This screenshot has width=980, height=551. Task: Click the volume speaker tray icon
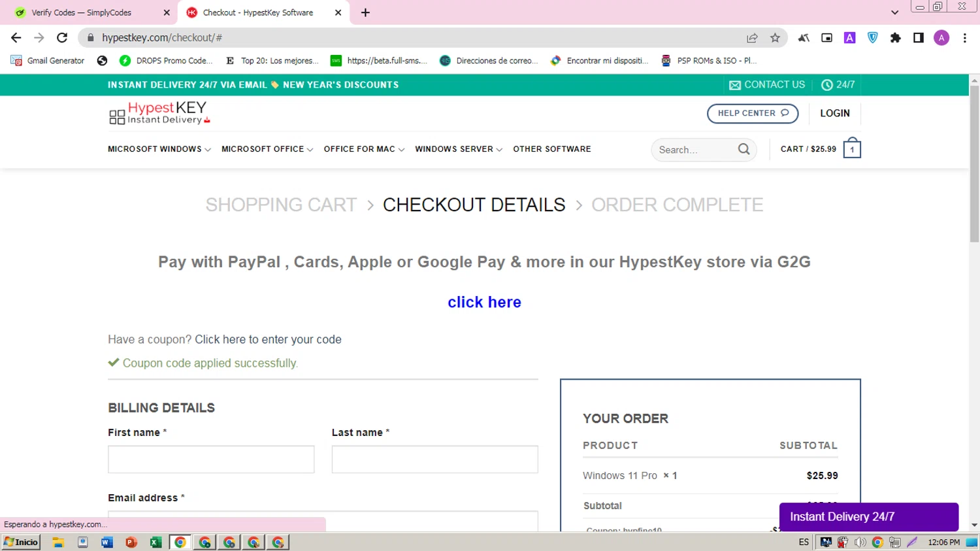point(860,542)
